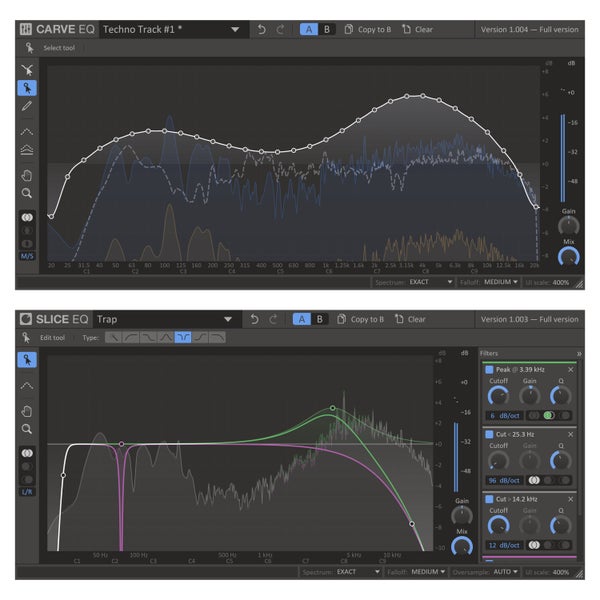Select the magnifier Zoom tool in Carve EQ
The width and height of the screenshot is (600, 600).
point(27,193)
